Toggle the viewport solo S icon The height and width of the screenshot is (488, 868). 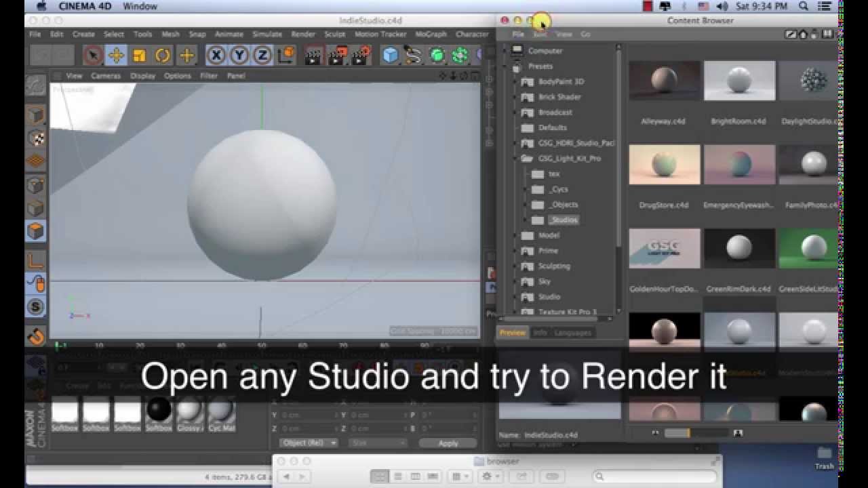pos(36,307)
